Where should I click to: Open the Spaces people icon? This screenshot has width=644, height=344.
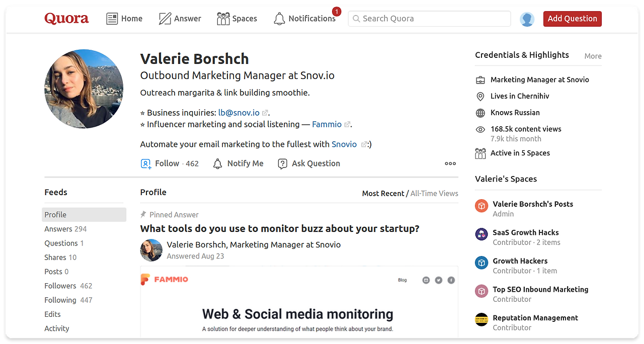[x=223, y=19]
